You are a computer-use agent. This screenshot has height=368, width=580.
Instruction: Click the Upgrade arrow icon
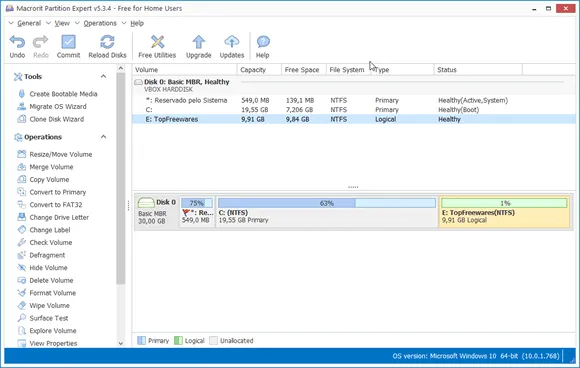(x=199, y=42)
